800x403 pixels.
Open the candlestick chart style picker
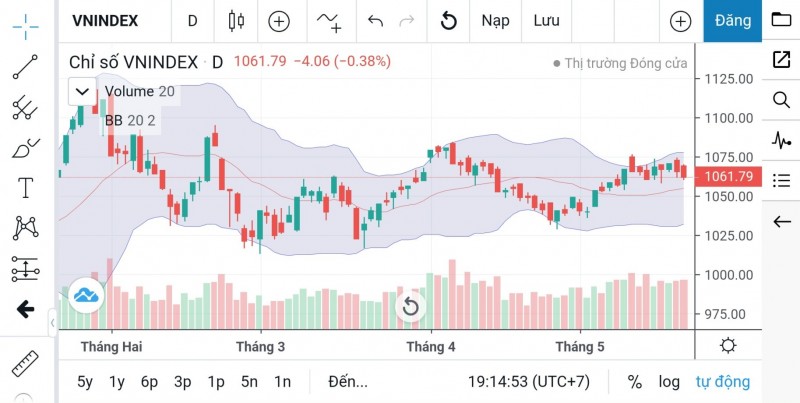236,20
